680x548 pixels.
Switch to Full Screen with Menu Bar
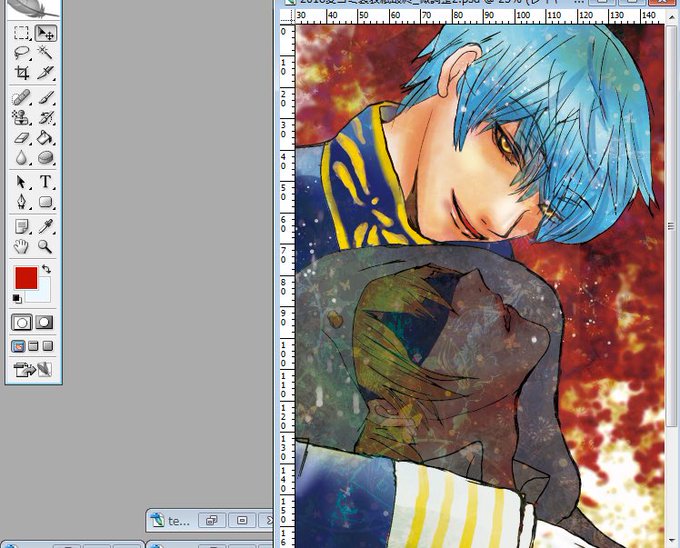33,346
